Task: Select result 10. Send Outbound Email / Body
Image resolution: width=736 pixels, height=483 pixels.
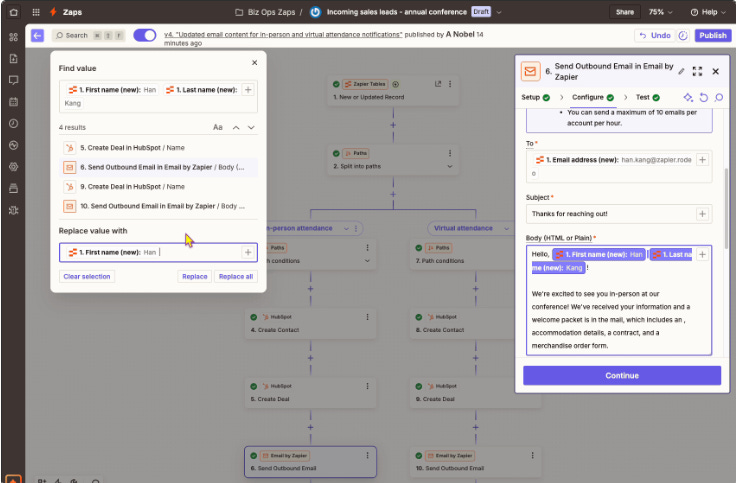Action: (158, 206)
